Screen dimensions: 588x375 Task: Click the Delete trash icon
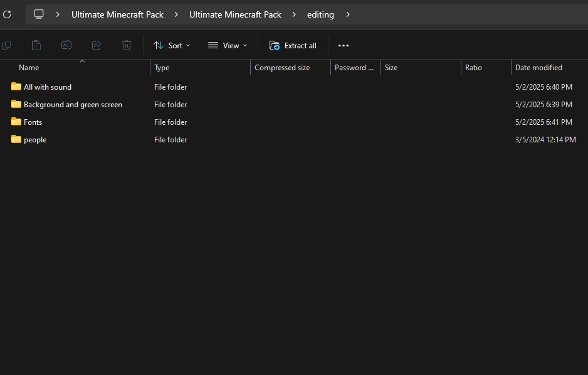pyautogui.click(x=127, y=45)
